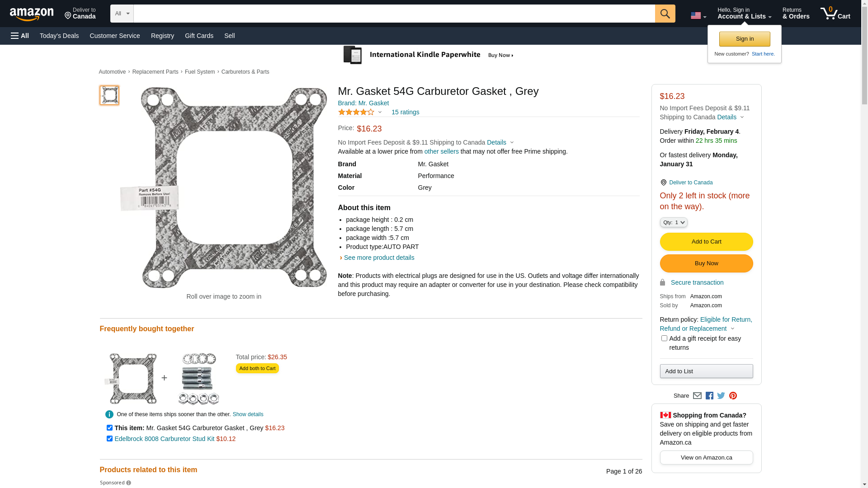Click the Add to Cart button
This screenshot has width=868, height=488.
[706, 242]
